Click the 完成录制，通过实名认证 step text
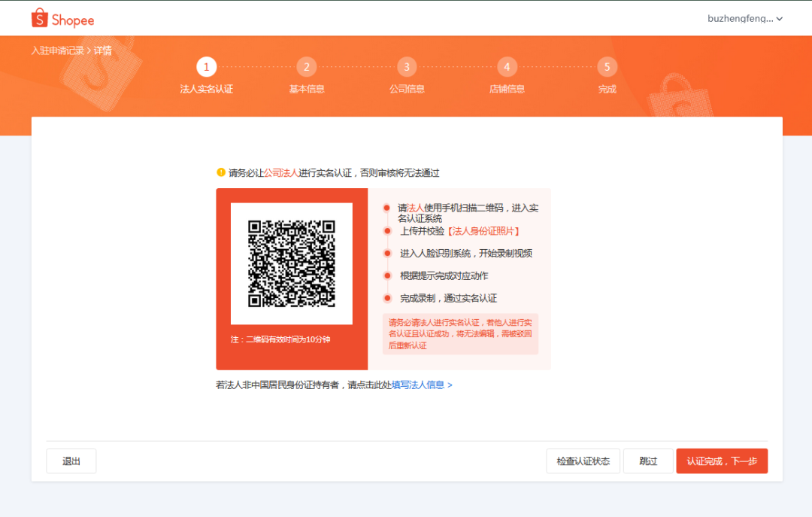Viewport: 812px width, 517px height. click(448, 298)
